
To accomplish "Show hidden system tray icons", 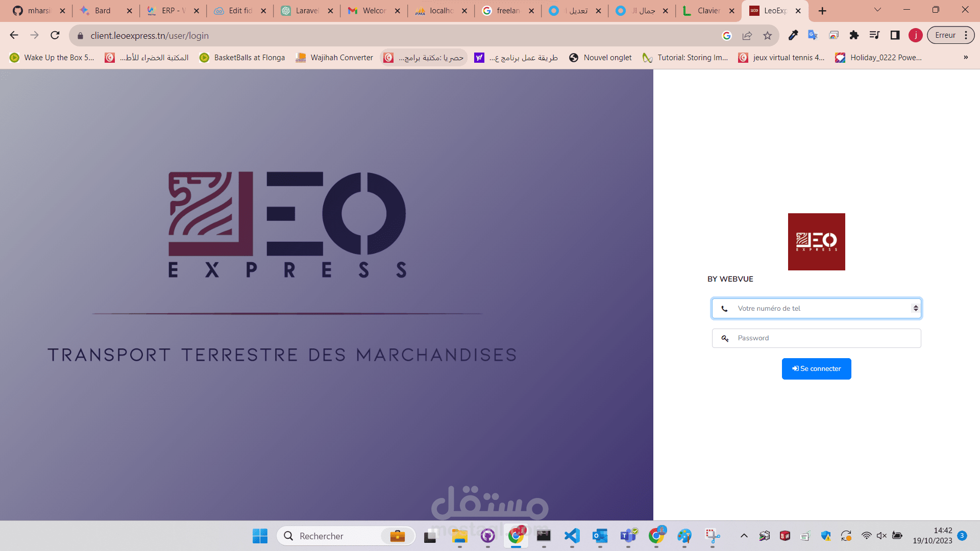I will (744, 536).
